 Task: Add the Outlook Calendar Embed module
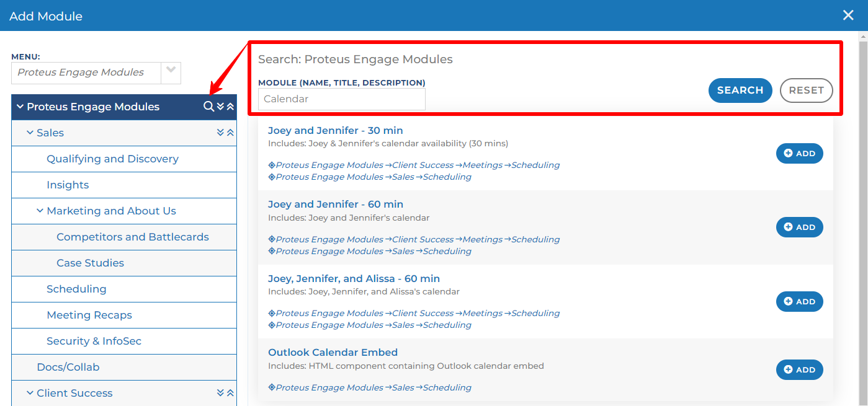pyautogui.click(x=800, y=369)
